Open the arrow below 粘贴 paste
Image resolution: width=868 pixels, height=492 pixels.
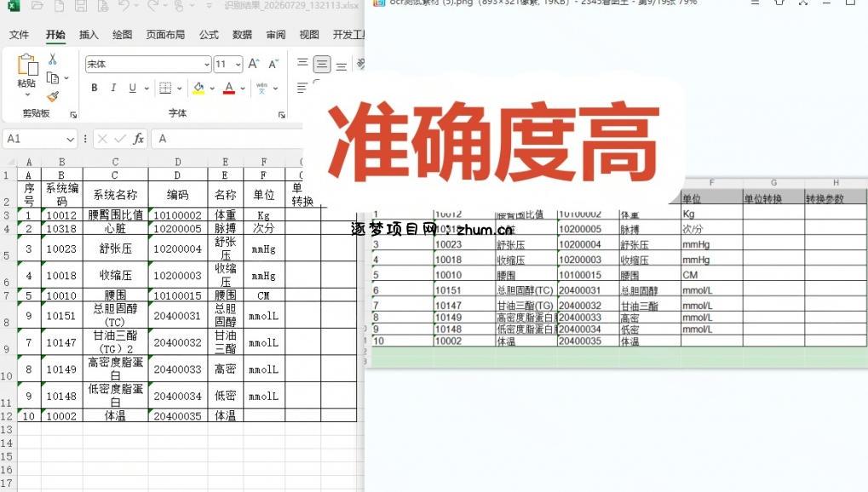click(27, 94)
